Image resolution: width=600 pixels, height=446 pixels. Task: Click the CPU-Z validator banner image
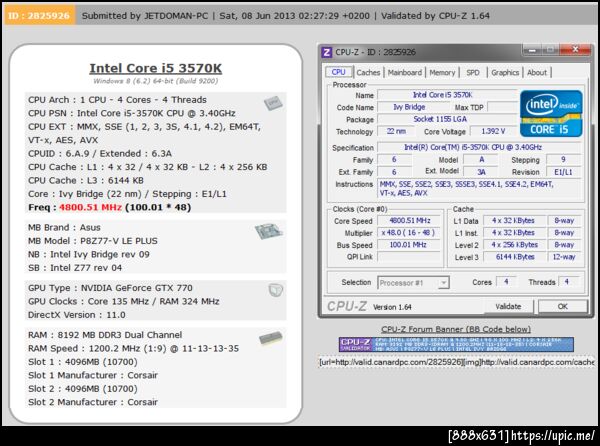(456, 344)
